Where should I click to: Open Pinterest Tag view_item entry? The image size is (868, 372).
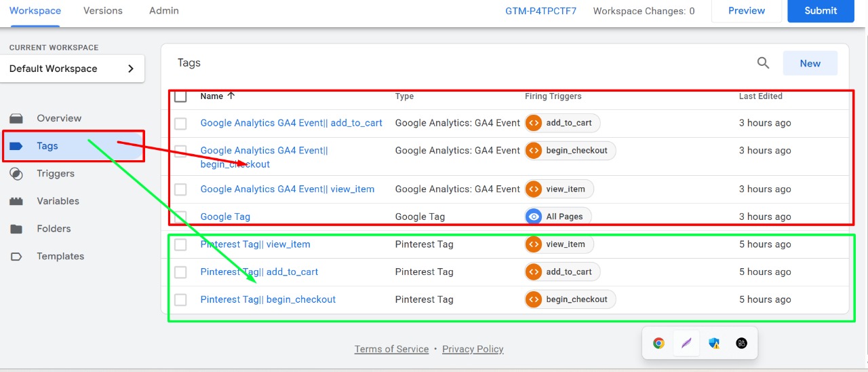click(256, 244)
